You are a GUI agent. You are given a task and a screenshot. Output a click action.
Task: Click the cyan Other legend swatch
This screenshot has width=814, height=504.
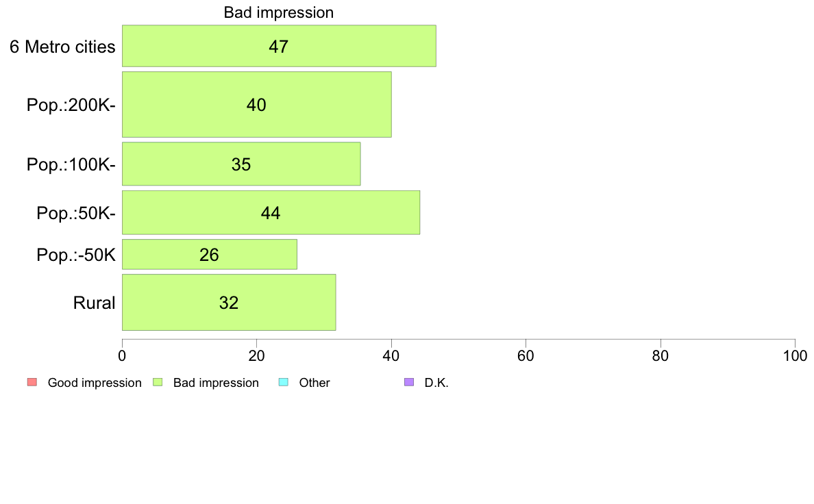click(284, 382)
